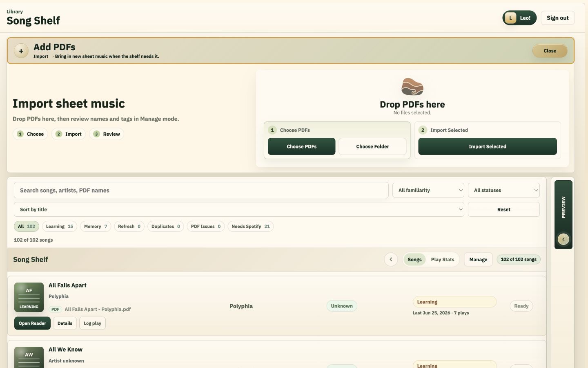Expand the Preview panel chevron button
The height and width of the screenshot is (368, 588).
point(563,239)
